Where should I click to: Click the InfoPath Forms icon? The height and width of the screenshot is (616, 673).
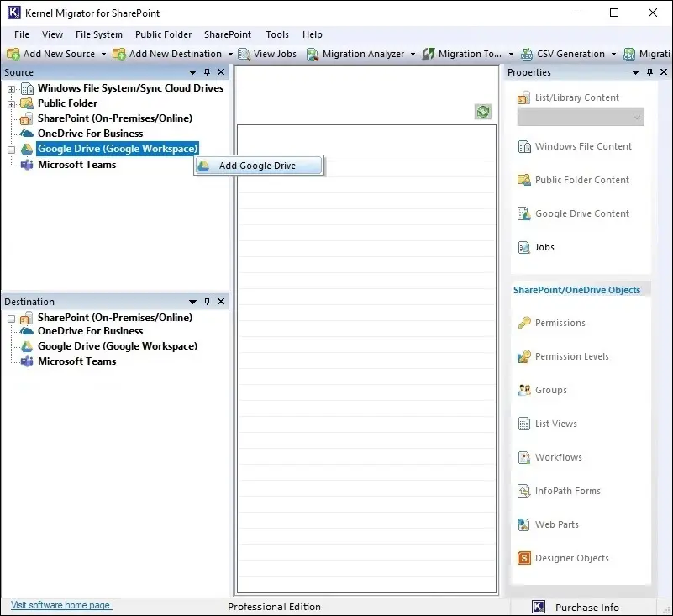[524, 491]
